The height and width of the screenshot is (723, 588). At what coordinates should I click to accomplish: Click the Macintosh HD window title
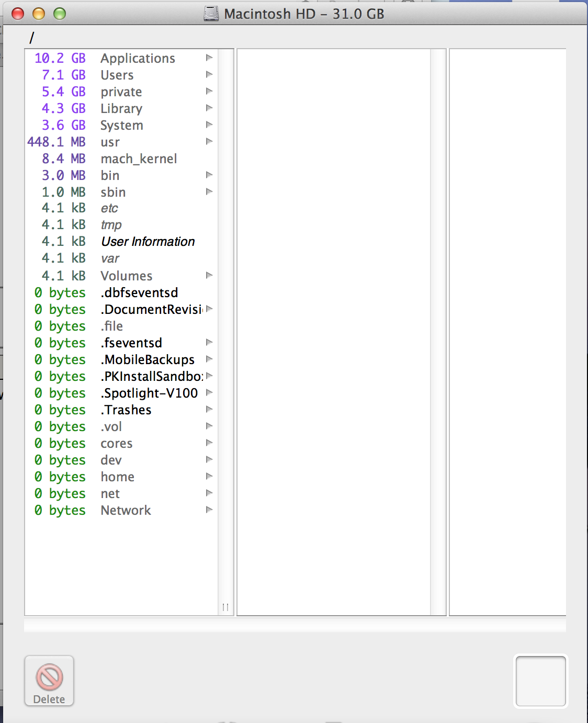coord(304,14)
